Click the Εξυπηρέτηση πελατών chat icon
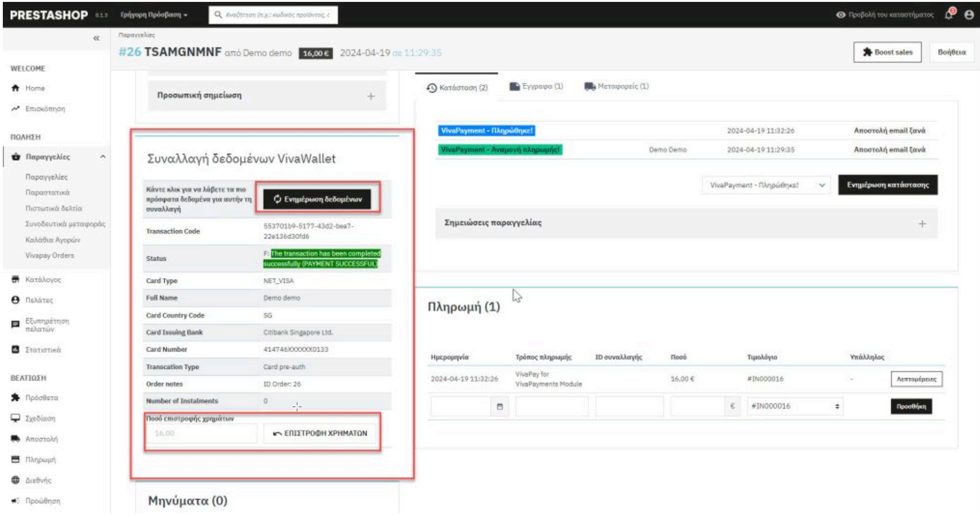This screenshot has width=980, height=517. [16, 324]
